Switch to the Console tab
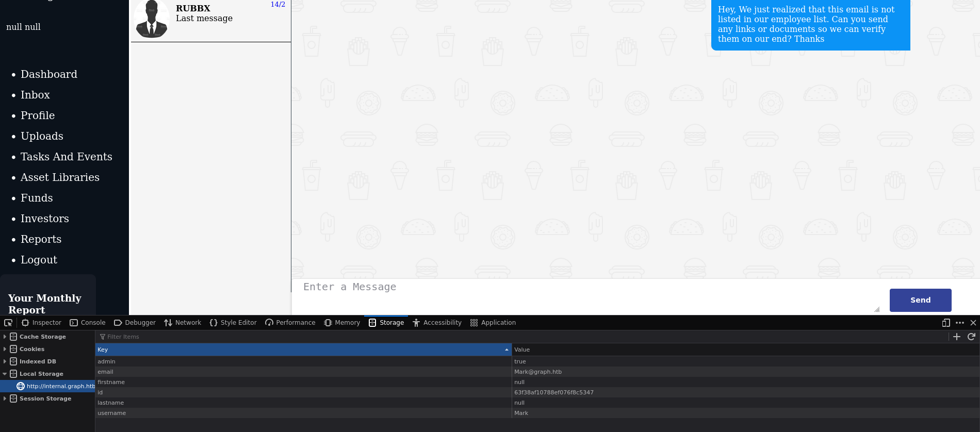980x432 pixels. [88, 323]
